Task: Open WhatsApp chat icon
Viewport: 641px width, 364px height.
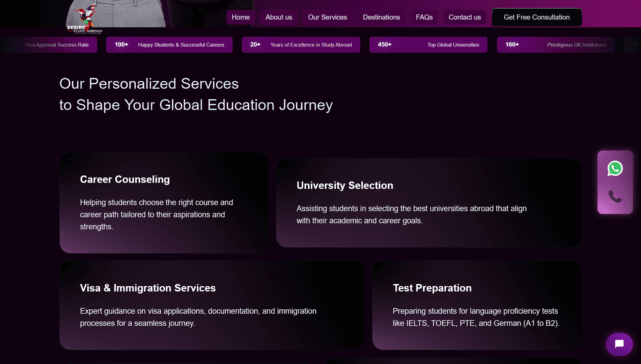Action: click(615, 168)
